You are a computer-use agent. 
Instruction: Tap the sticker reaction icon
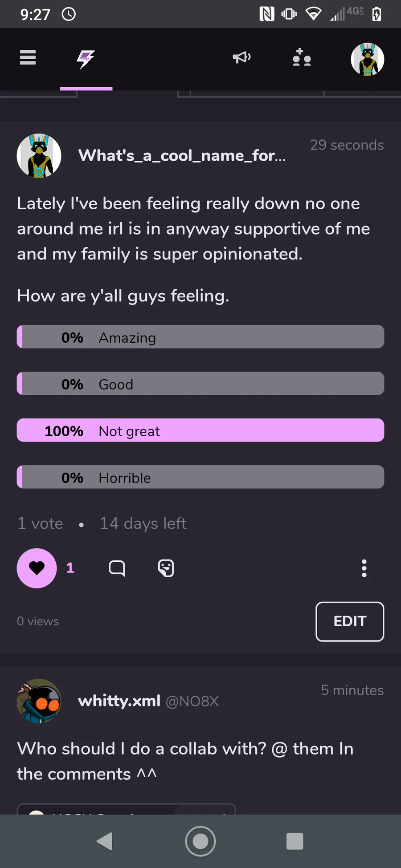pos(166,568)
